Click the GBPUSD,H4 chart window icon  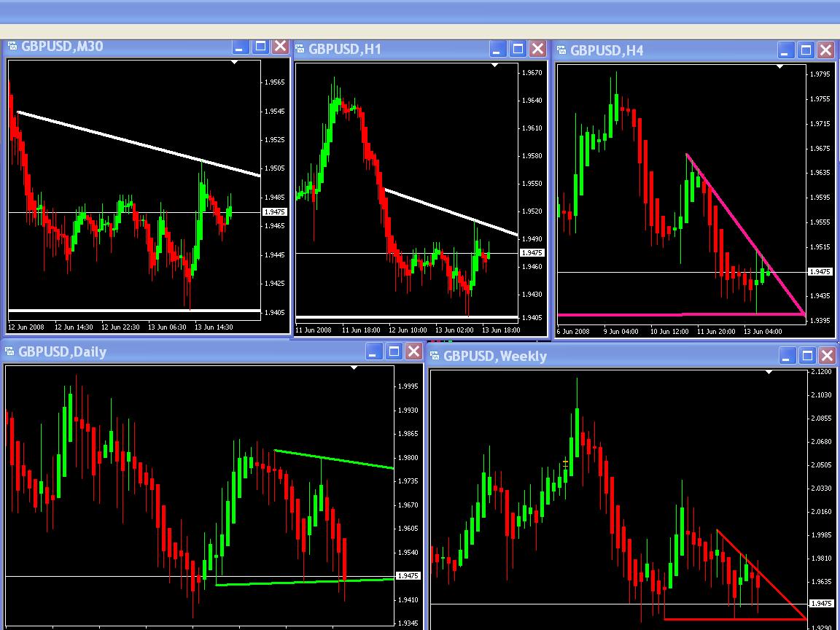(x=561, y=50)
